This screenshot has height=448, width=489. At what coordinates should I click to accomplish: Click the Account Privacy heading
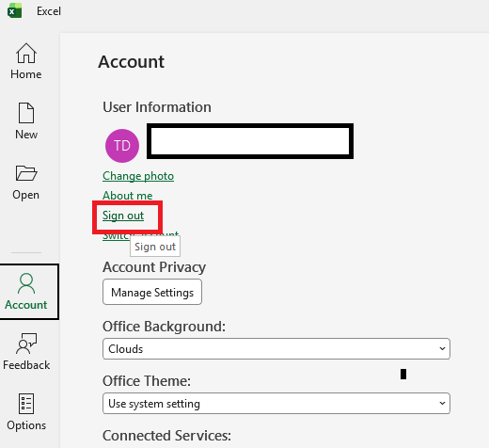point(154,267)
